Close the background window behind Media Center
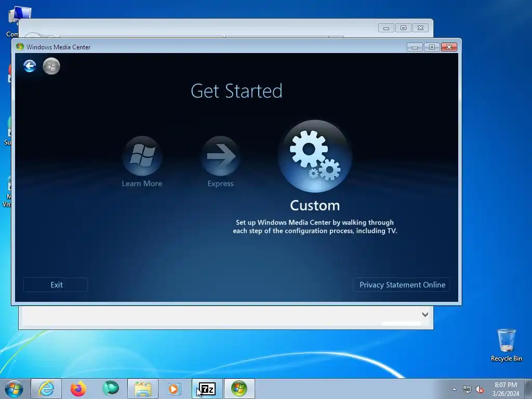The image size is (532, 399). click(x=420, y=28)
